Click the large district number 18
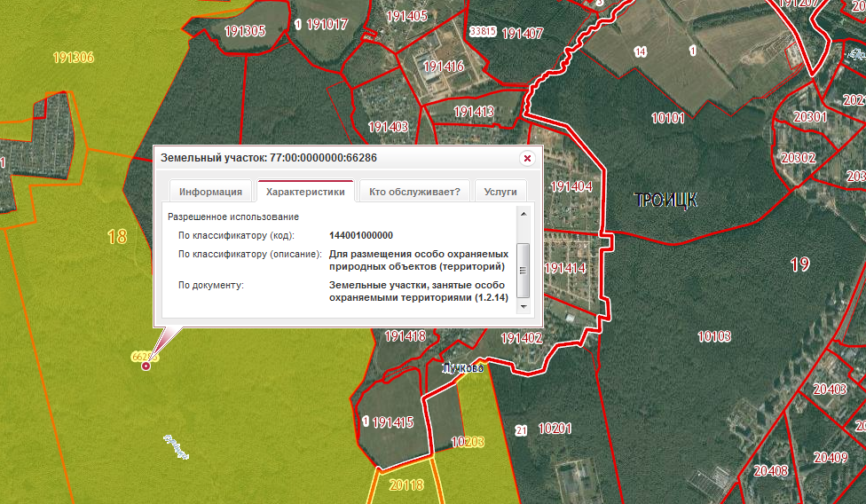This screenshot has width=866, height=504. point(117,237)
